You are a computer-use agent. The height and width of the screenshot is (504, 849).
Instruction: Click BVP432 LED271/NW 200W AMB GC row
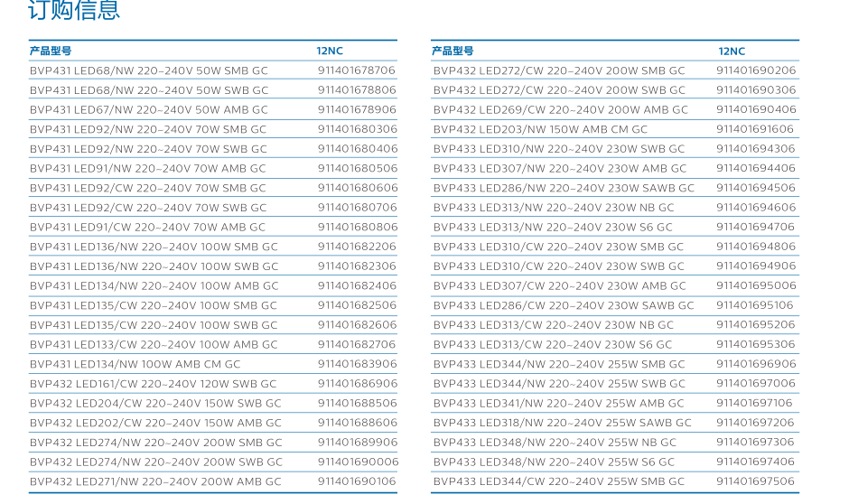click(x=154, y=481)
